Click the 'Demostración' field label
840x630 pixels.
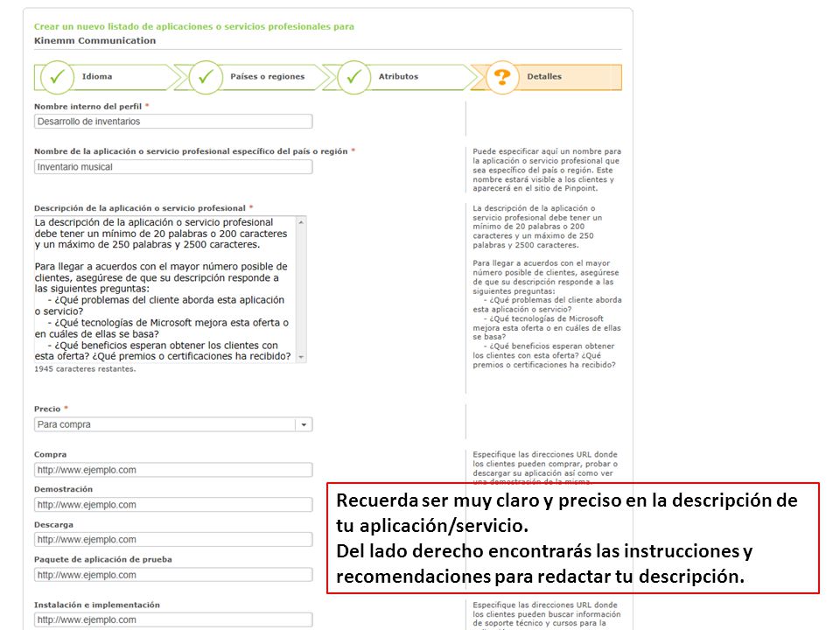point(63,489)
